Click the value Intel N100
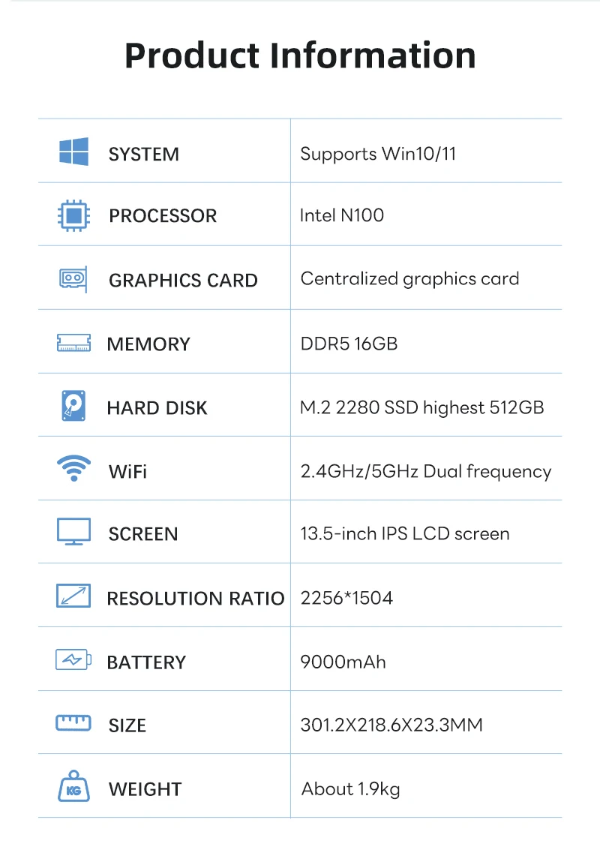 pos(341,215)
